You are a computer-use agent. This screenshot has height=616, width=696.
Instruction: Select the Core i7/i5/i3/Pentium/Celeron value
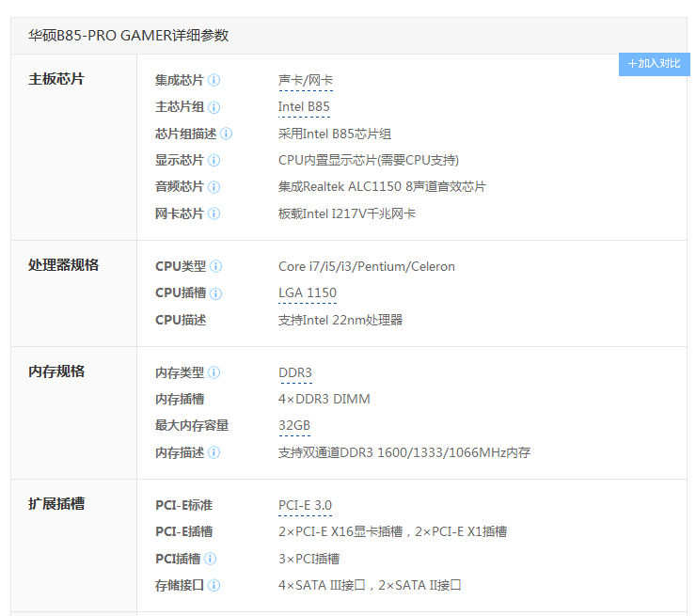[x=367, y=266]
